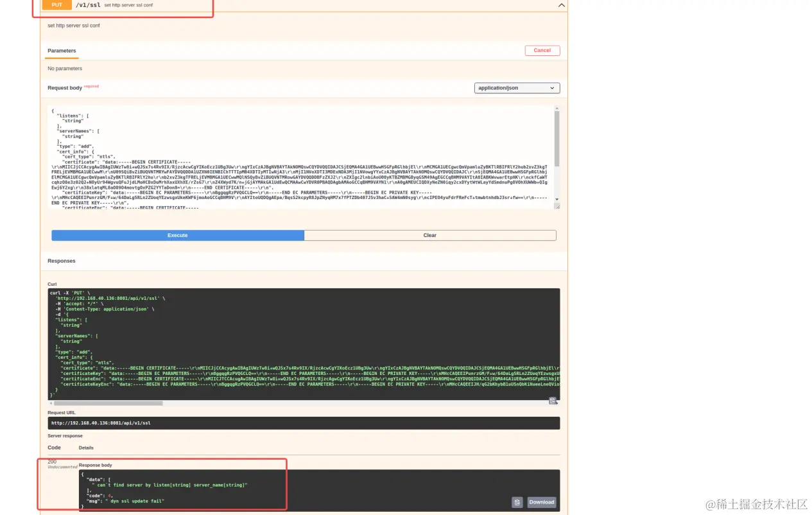Click the 'dyn ssl update fail' message

coord(136,501)
